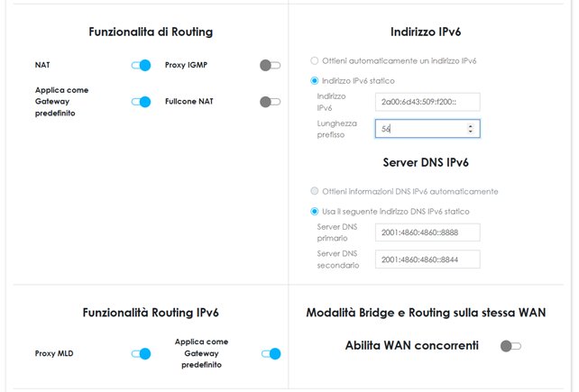Screen dimensions: 579x392
Task: Enable the Fullcone NAT switch
Action: [270, 102]
